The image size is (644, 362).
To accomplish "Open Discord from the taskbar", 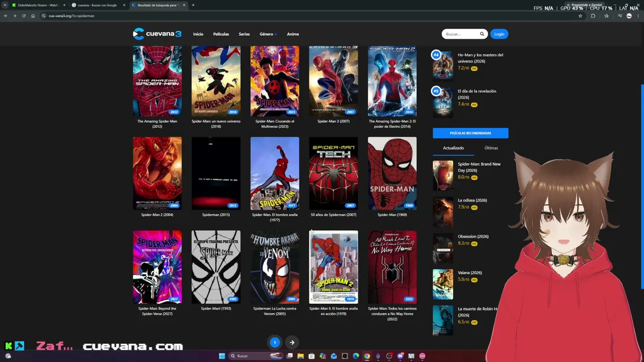I will click(x=400, y=356).
